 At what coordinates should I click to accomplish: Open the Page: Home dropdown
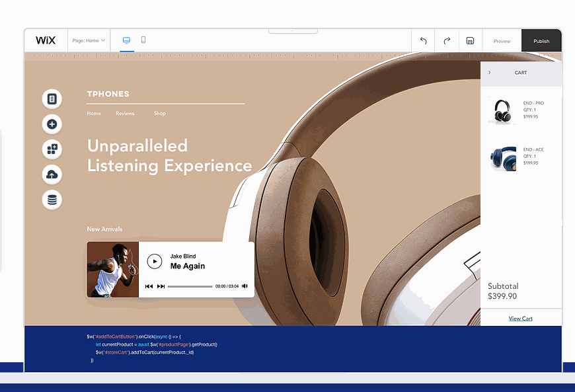point(89,41)
